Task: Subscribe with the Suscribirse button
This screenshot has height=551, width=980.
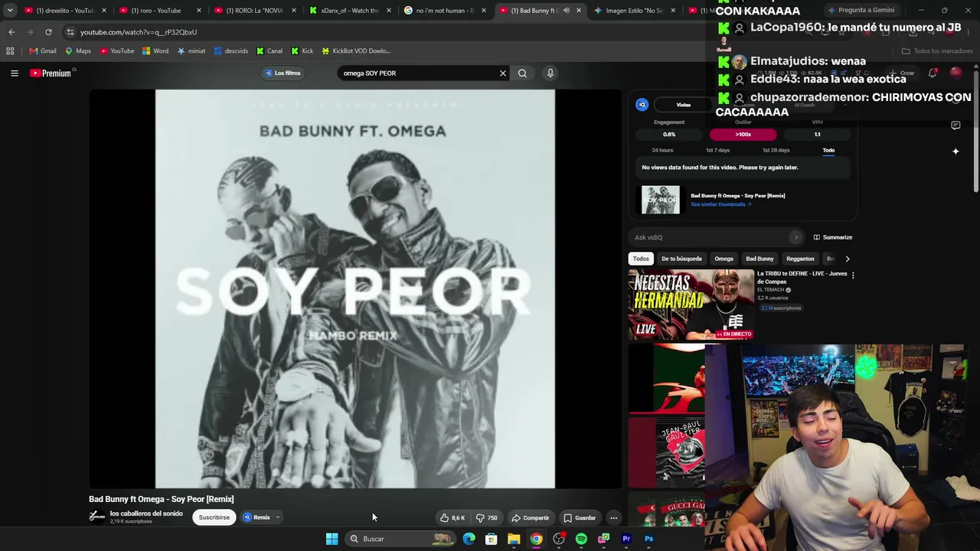Action: coord(214,517)
